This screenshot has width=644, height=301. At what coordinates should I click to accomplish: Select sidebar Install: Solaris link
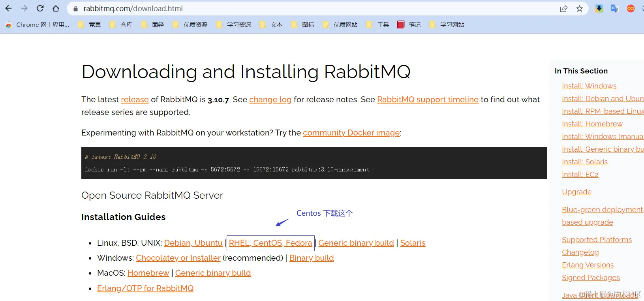585,162
